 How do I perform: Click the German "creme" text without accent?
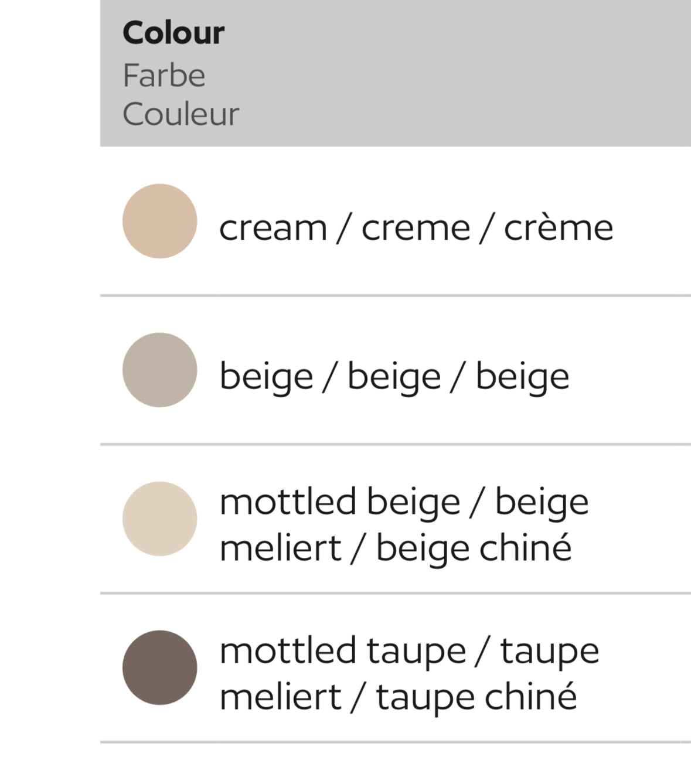(416, 228)
